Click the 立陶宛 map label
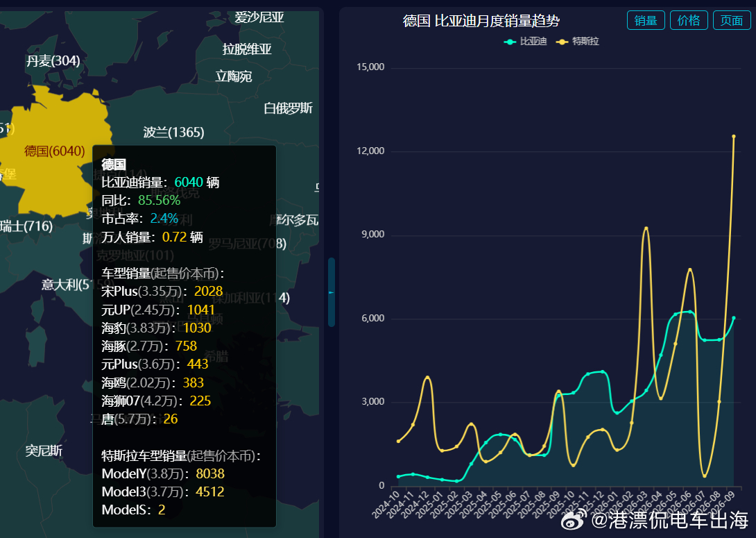 (x=233, y=76)
